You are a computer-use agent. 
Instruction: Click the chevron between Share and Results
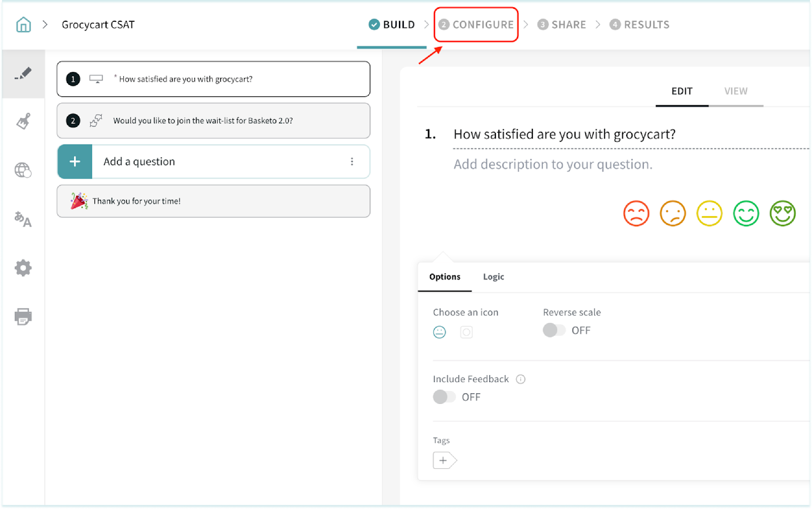pos(598,24)
